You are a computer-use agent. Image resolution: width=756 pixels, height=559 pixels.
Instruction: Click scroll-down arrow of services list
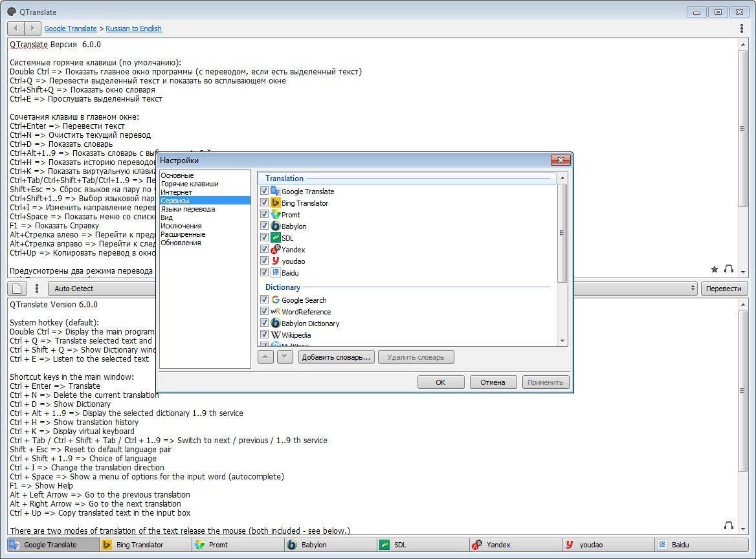562,341
